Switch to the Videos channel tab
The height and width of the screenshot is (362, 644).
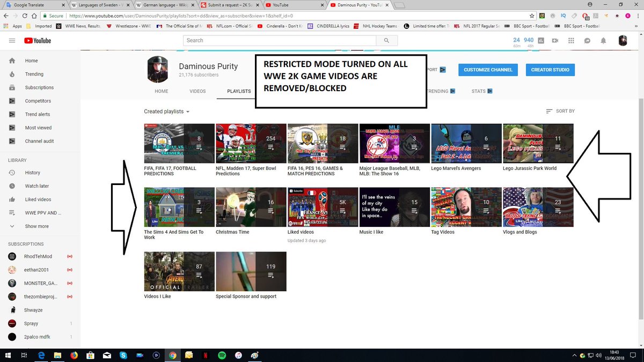click(197, 91)
